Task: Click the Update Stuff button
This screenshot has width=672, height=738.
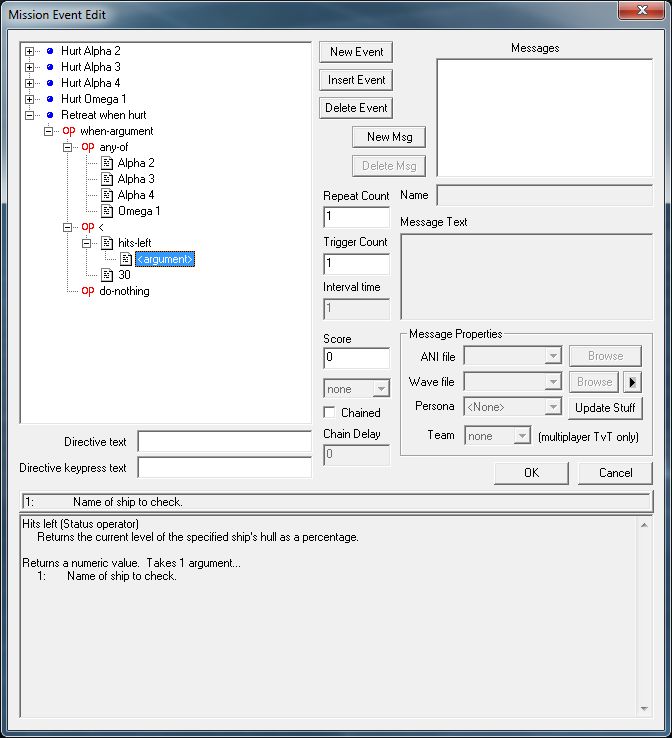Action: pyautogui.click(x=605, y=408)
